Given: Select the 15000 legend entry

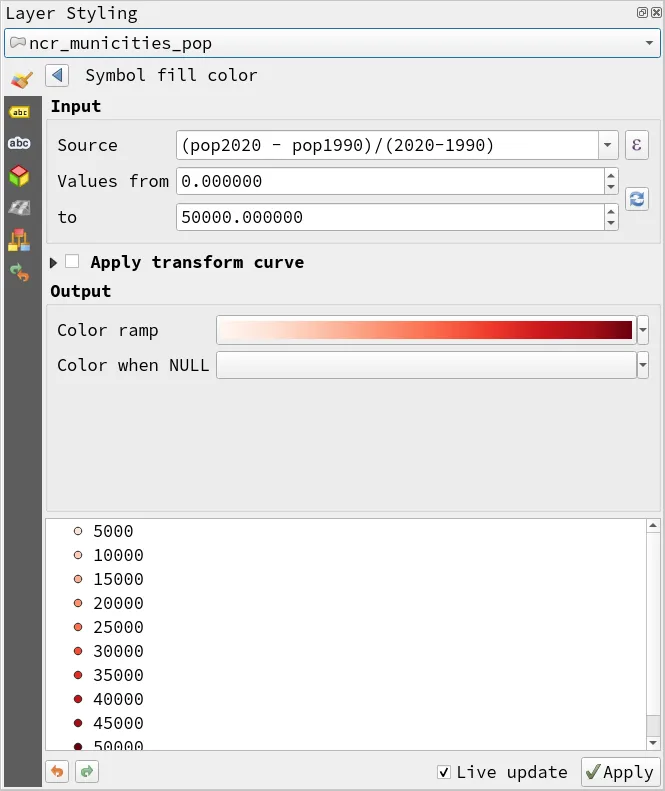Looking at the screenshot, I should point(118,579).
